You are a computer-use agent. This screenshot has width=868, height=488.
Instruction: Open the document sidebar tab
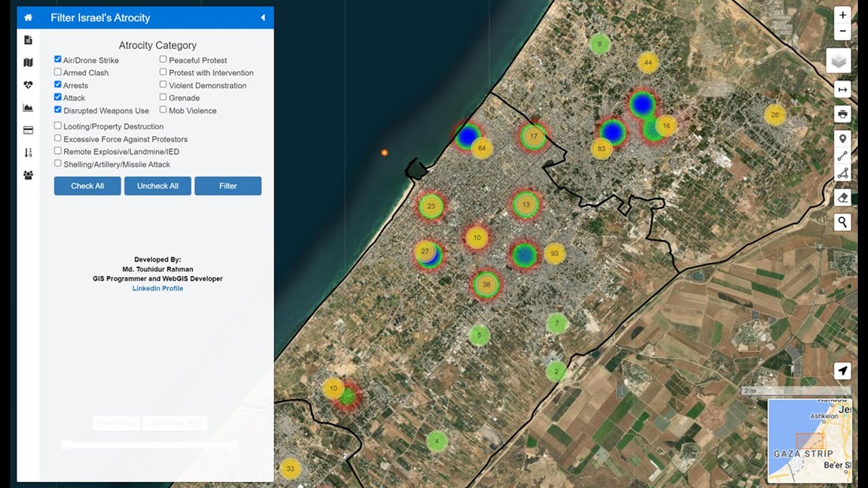(x=28, y=40)
